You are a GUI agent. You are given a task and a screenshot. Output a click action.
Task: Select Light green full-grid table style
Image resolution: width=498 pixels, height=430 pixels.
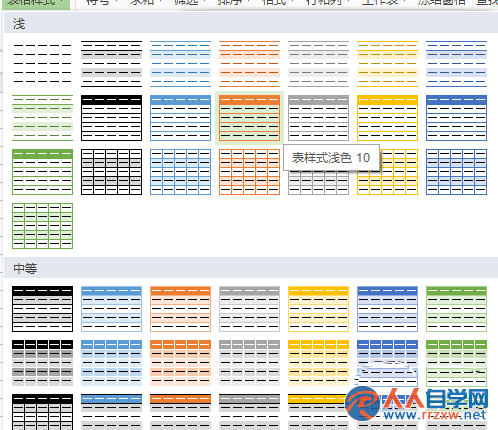click(42, 226)
